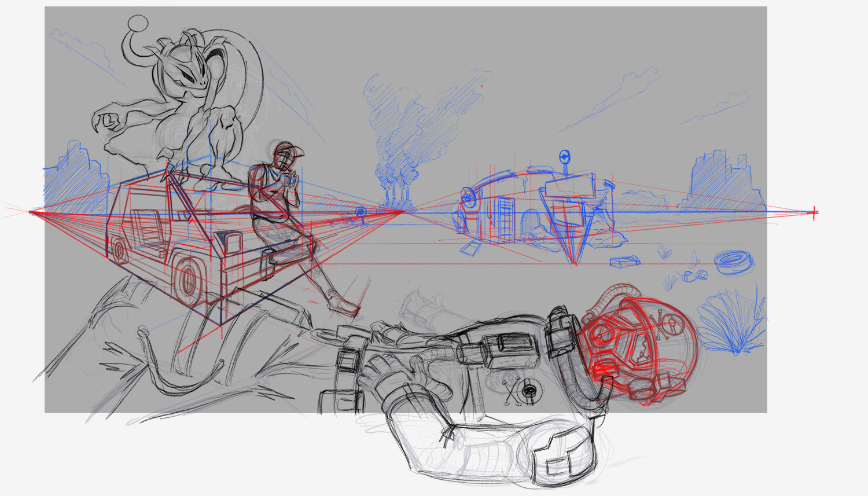Click the right vanishing point cross marker
Screen dimensions: 868x496
pyautogui.click(x=814, y=213)
